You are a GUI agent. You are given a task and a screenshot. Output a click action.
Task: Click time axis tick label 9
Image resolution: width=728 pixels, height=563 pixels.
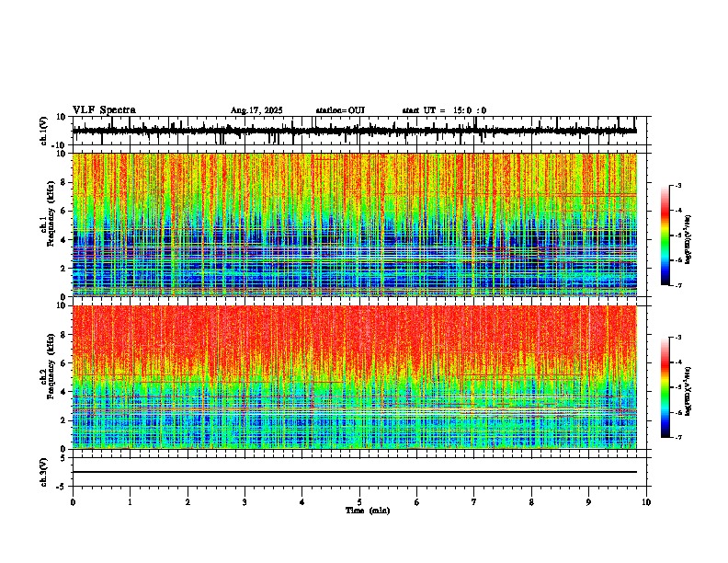(588, 502)
